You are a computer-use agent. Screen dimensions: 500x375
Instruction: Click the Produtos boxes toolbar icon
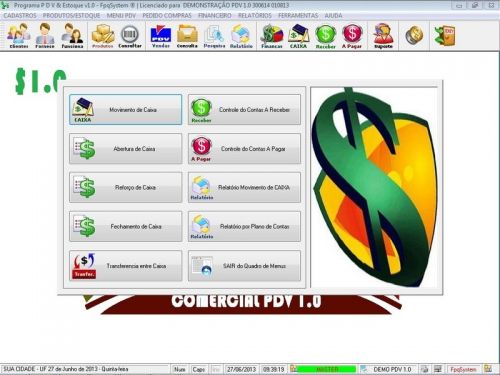point(103,36)
